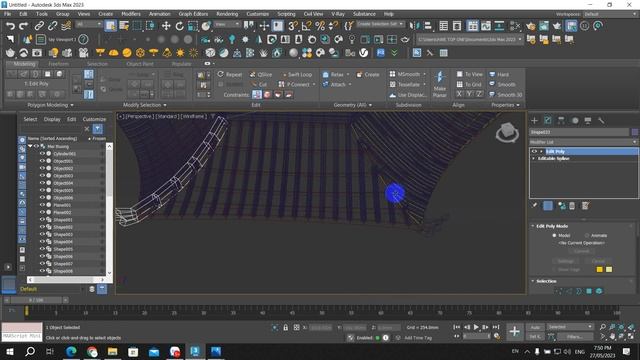This screenshot has width=640, height=360.
Task: Toggle Edit Poly modifier eye icon
Action: [534, 151]
